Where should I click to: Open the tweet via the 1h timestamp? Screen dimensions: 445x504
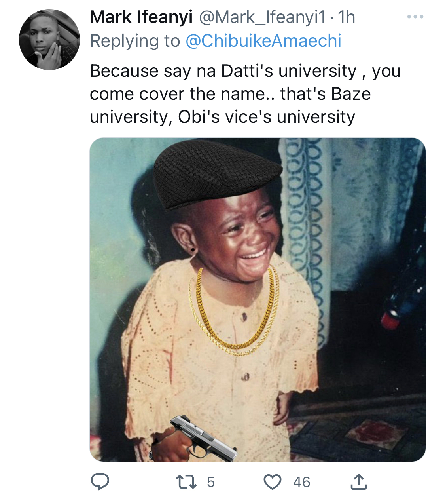click(346, 17)
